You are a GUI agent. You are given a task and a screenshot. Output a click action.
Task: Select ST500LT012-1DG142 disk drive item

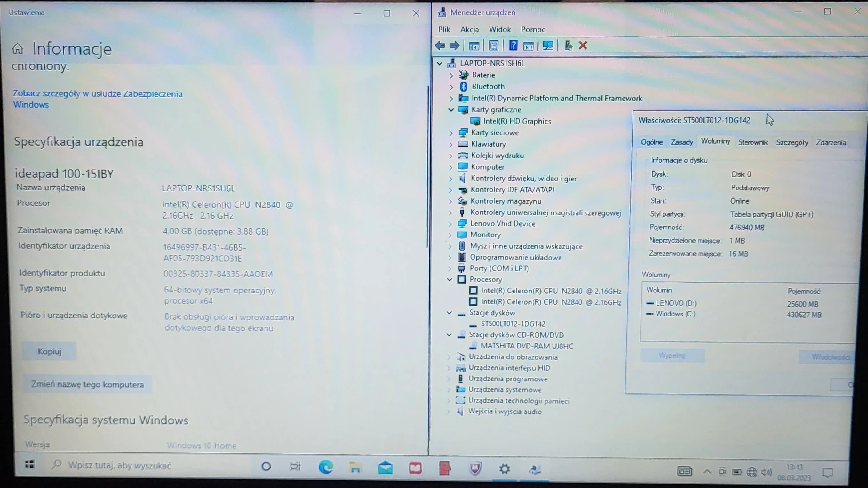[513, 324]
